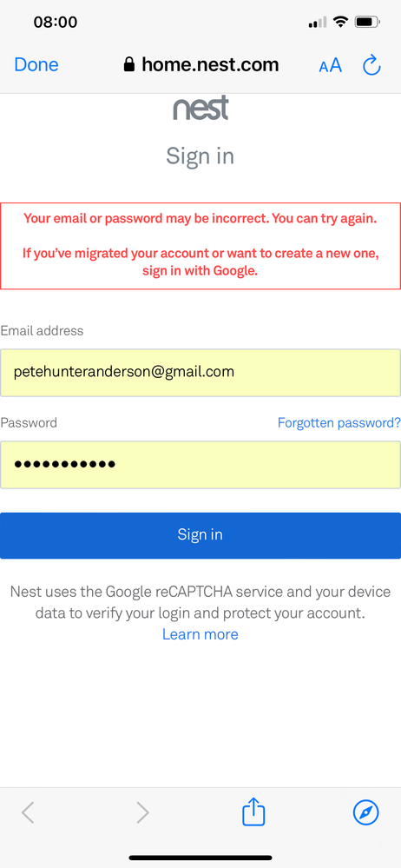
Task: Tap the 08:00 clock in status bar
Action: pyautogui.click(x=56, y=22)
